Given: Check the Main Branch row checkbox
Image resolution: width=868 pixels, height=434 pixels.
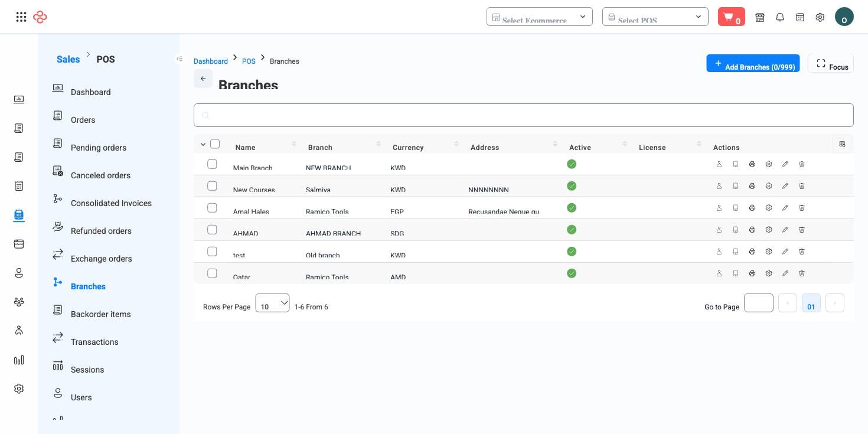Looking at the screenshot, I should coord(212,164).
